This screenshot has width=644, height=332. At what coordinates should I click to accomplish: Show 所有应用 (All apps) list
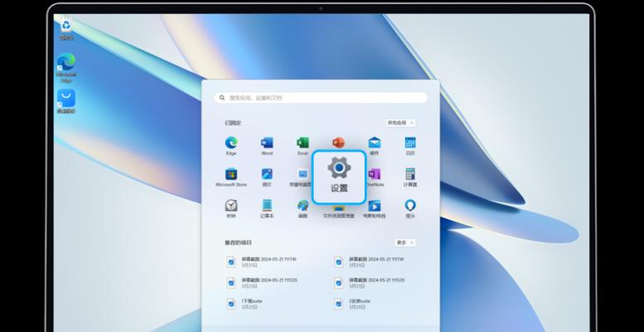[400, 123]
